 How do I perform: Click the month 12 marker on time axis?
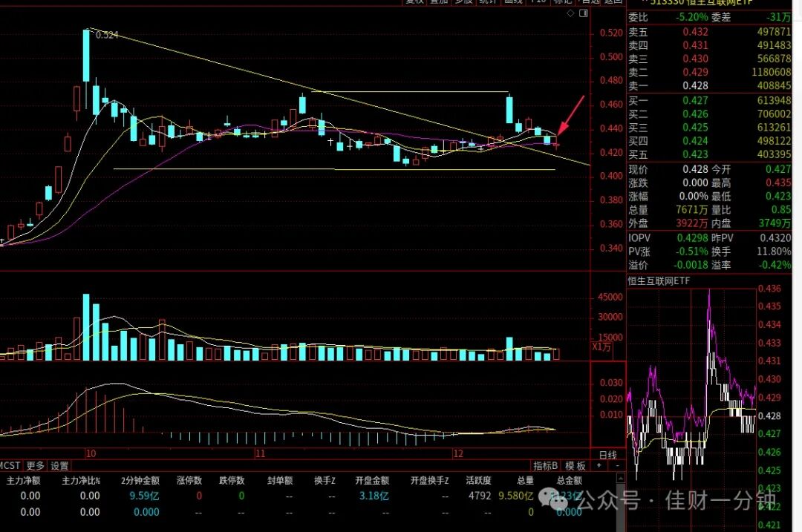(x=457, y=453)
